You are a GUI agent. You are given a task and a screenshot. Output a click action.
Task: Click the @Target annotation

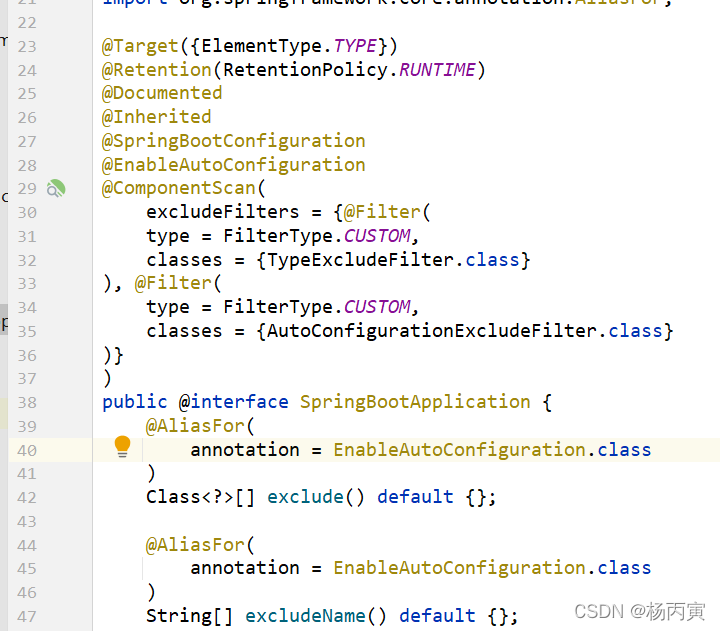[x=140, y=46]
